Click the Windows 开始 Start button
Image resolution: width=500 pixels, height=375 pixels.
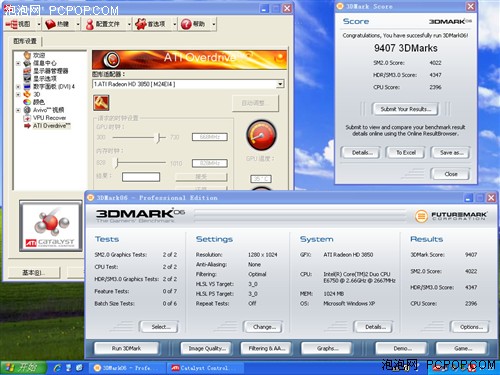23,368
